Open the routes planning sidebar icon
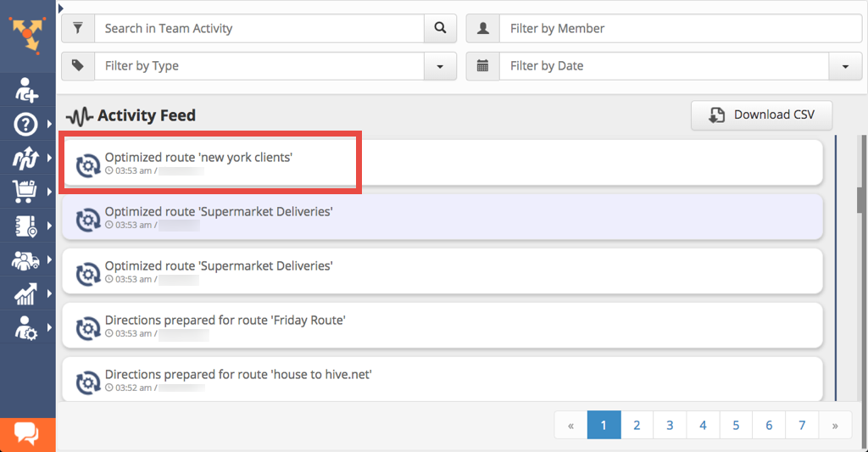This screenshot has height=452, width=868. click(25, 159)
